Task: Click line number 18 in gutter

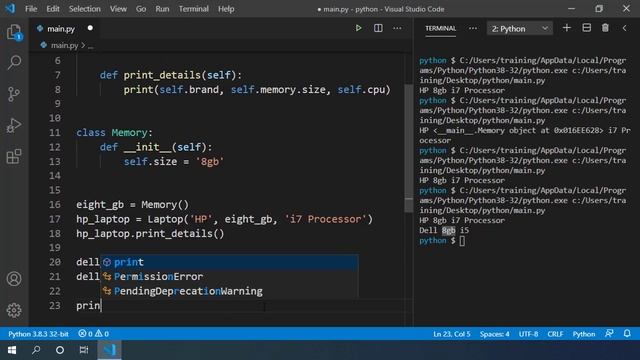Action: click(55, 233)
